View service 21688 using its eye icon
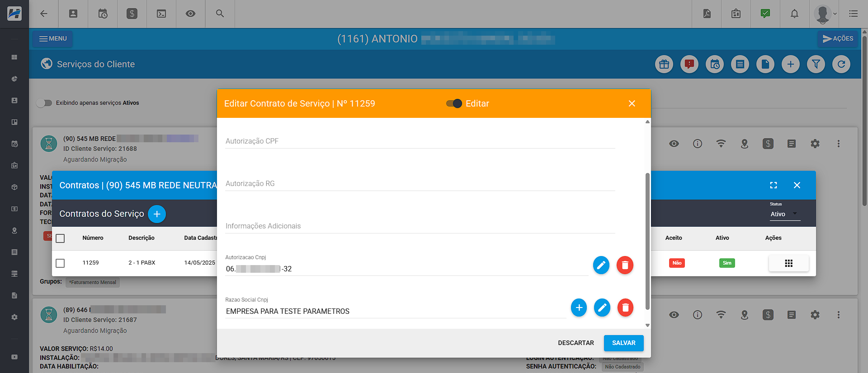Image resolution: width=868 pixels, height=373 pixels. [674, 144]
